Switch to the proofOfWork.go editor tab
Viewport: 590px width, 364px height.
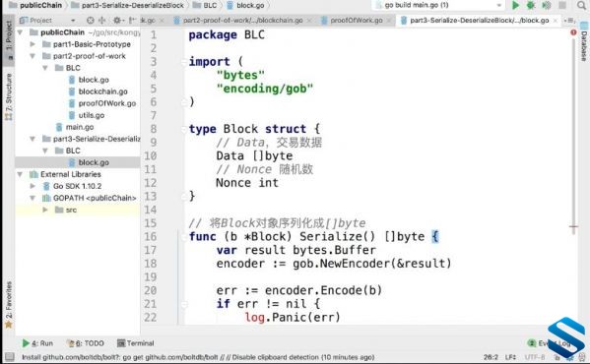point(356,21)
